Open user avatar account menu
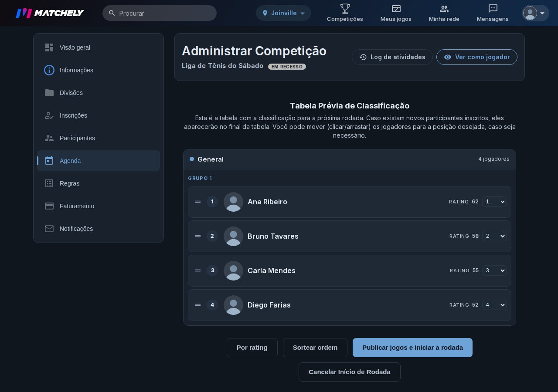Viewport: 558px width, 392px height. click(535, 13)
